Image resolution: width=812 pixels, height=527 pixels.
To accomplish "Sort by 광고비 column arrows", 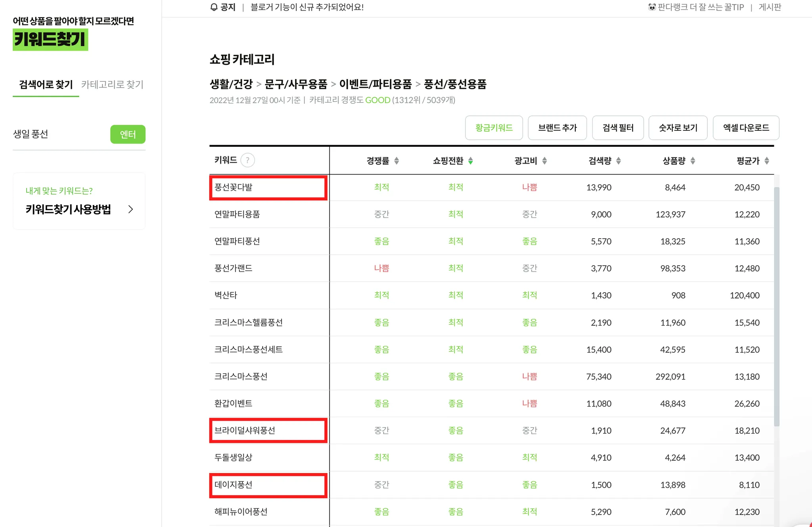I will click(x=544, y=161).
